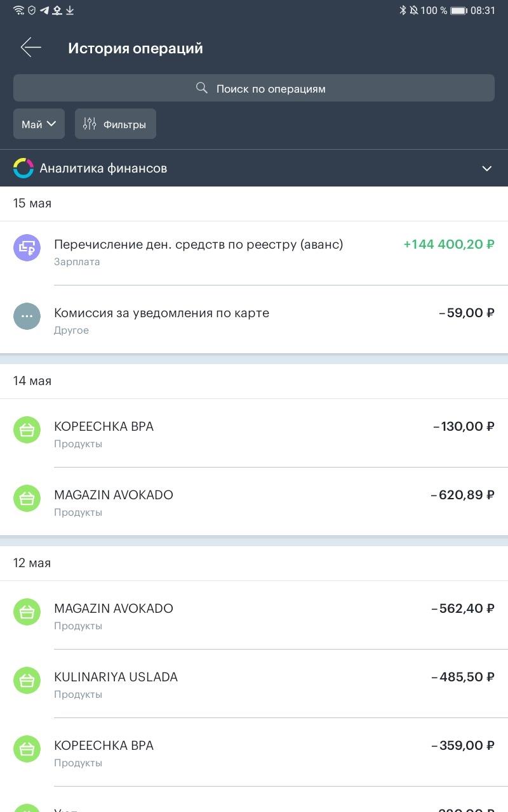Open the Май month dropdown
508x812 pixels.
pyautogui.click(x=39, y=124)
